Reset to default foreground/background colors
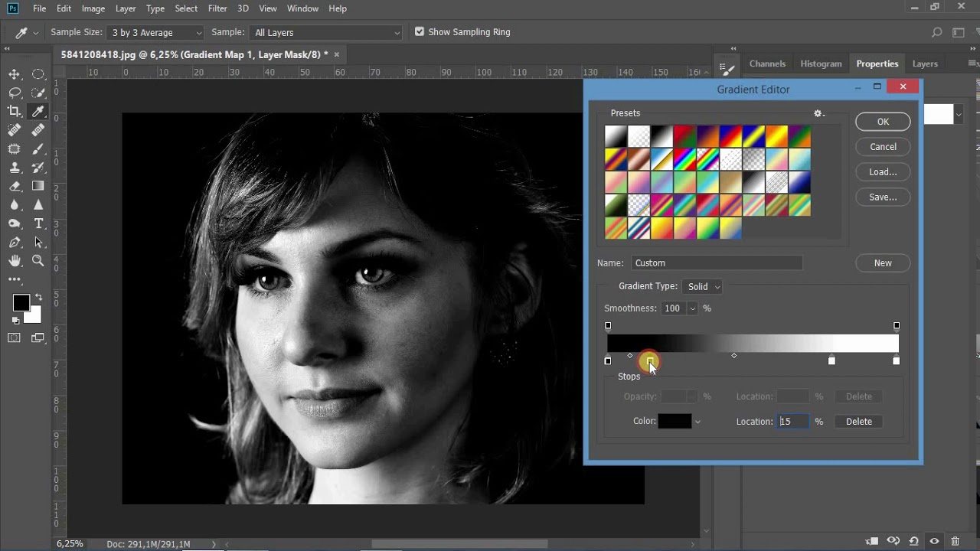980x551 pixels. point(16,320)
